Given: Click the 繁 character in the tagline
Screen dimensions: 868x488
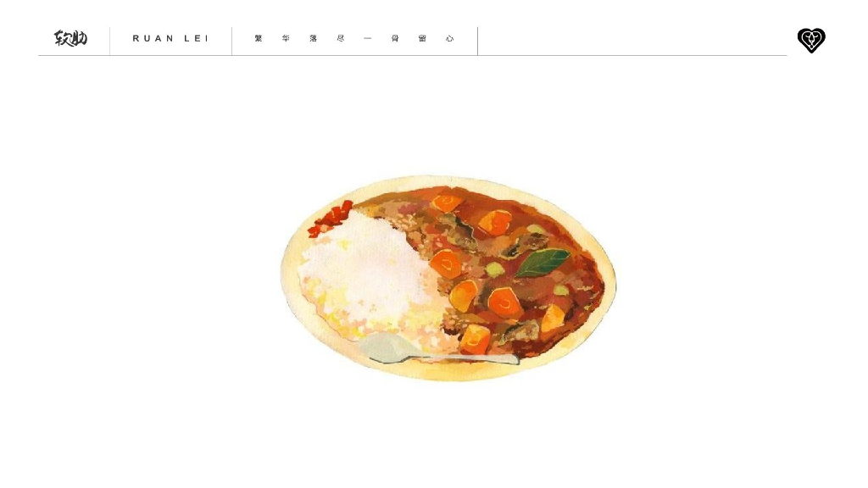Looking at the screenshot, I should point(259,38).
